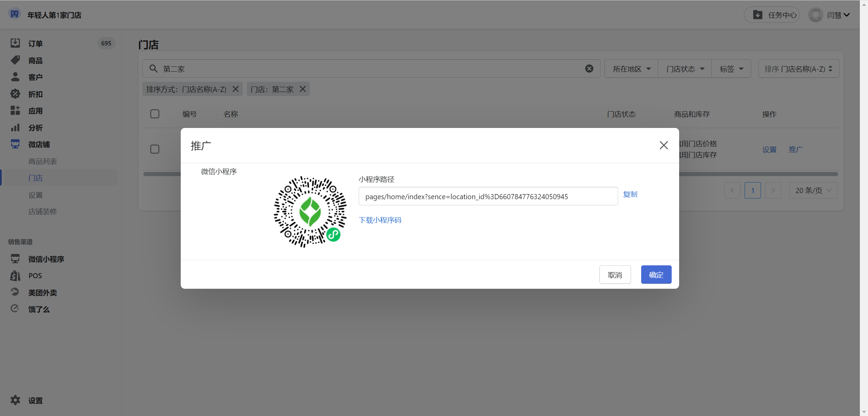Click 下载小程序码 download link

[380, 220]
